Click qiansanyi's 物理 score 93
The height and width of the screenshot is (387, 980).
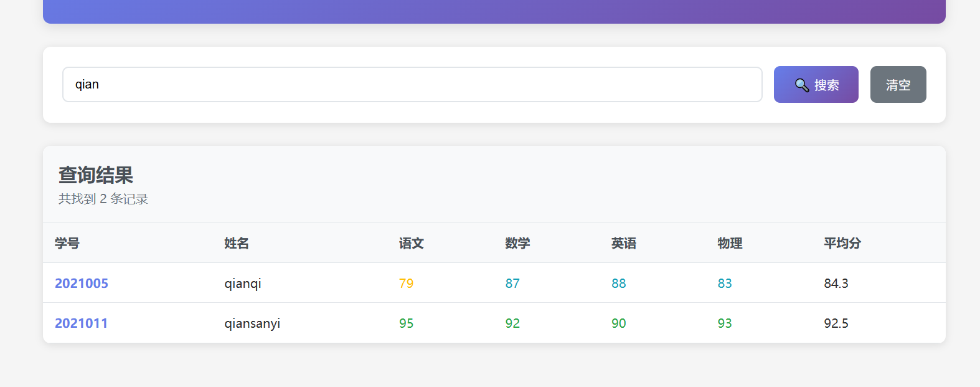(x=725, y=323)
